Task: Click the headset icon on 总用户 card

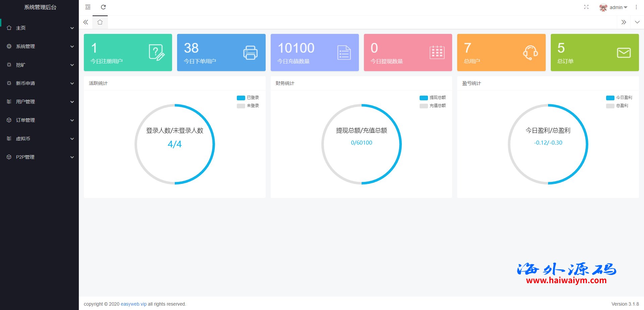Action: click(x=530, y=53)
